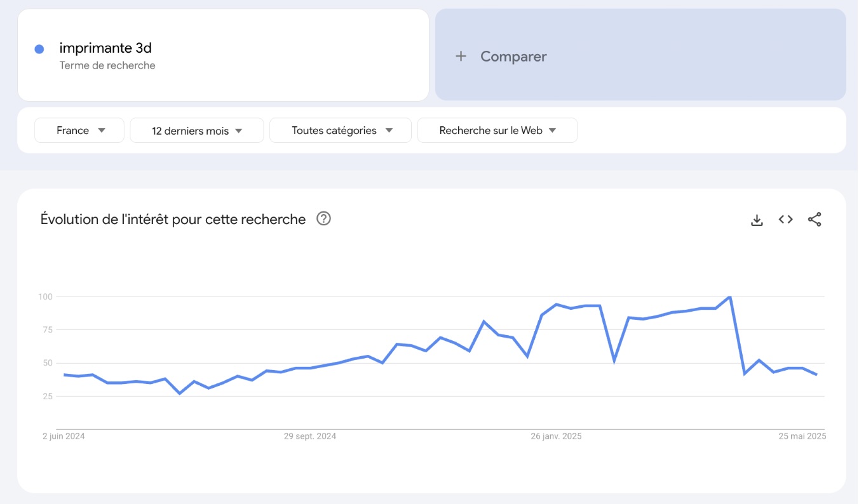Open the embed code icon
The height and width of the screenshot is (504, 859).
tap(786, 220)
